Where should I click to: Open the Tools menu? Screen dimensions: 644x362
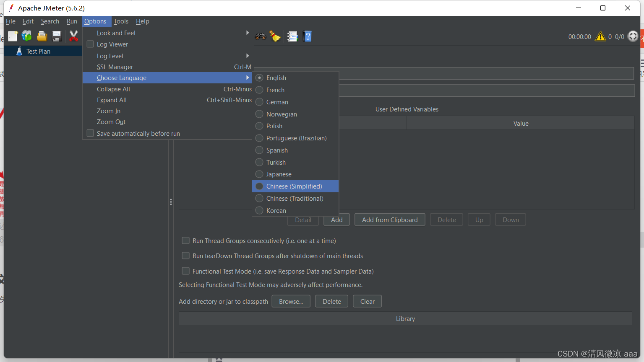pos(121,21)
